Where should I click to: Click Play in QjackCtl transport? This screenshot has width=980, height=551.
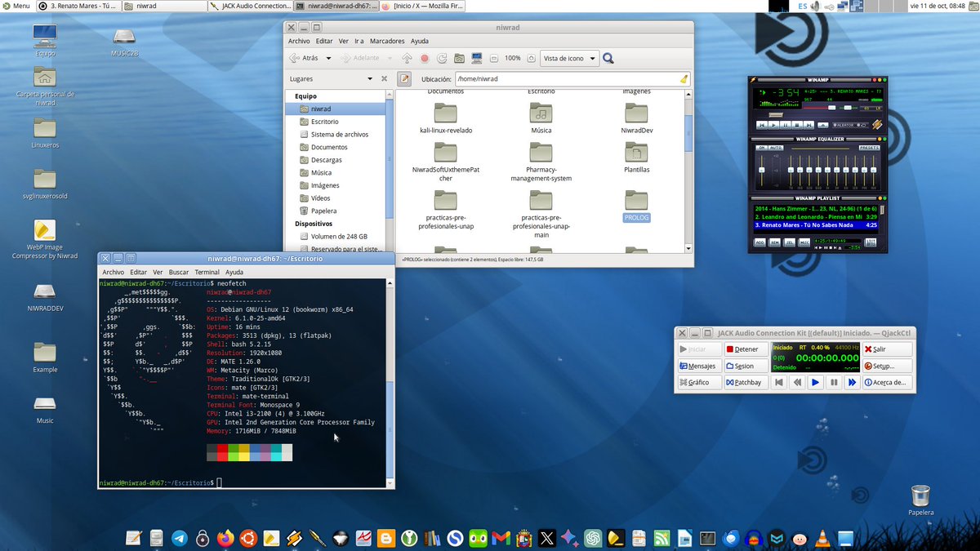tap(815, 382)
